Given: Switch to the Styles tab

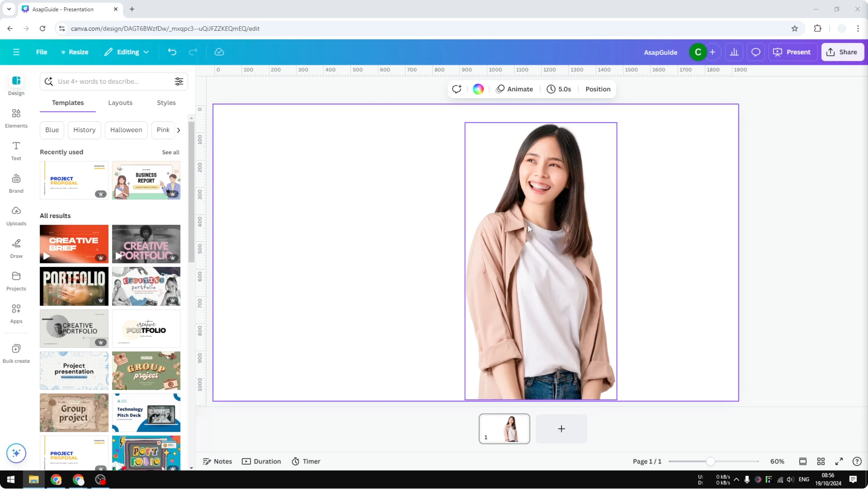Looking at the screenshot, I should tap(166, 103).
